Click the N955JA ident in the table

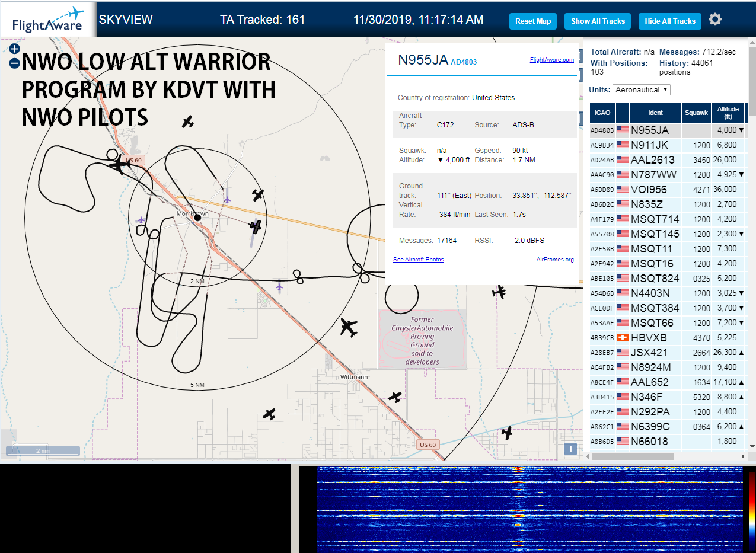(650, 130)
